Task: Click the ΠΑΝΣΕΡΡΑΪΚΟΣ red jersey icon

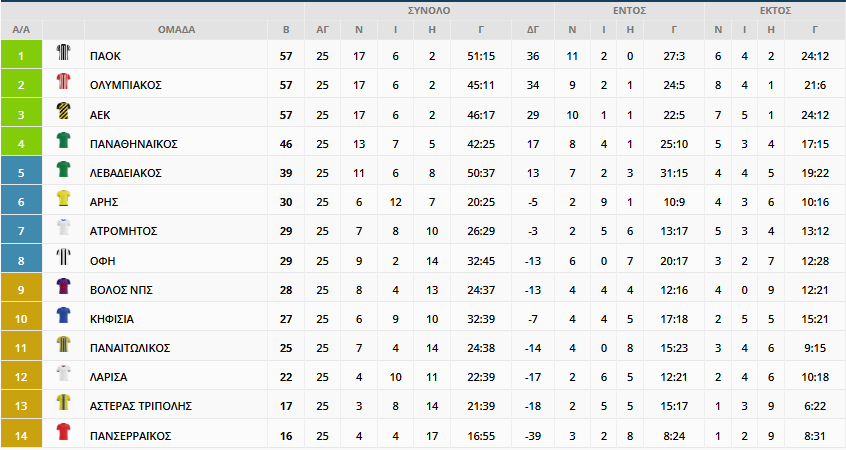Action: pos(63,432)
